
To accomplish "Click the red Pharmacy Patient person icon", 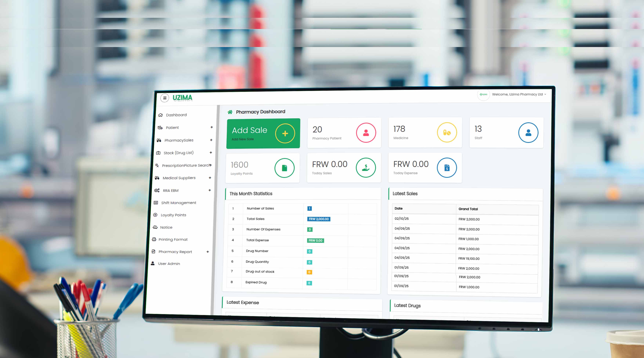I will click(366, 133).
